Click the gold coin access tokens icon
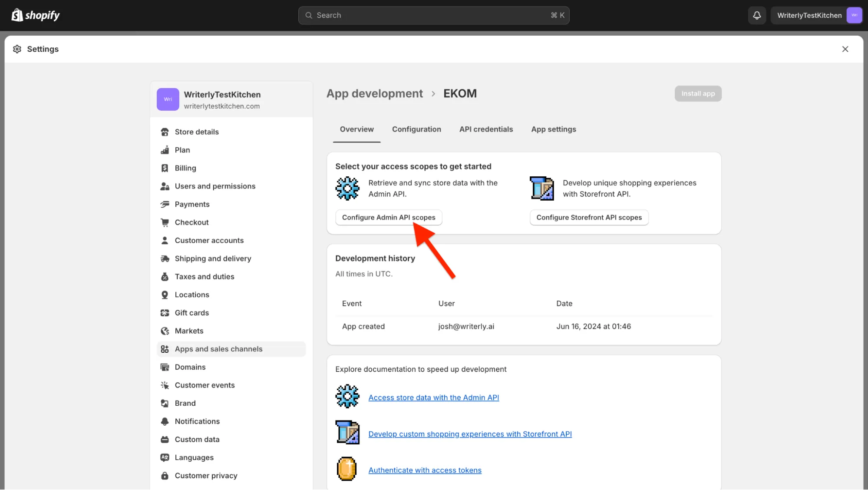The image size is (868, 490). tap(347, 469)
